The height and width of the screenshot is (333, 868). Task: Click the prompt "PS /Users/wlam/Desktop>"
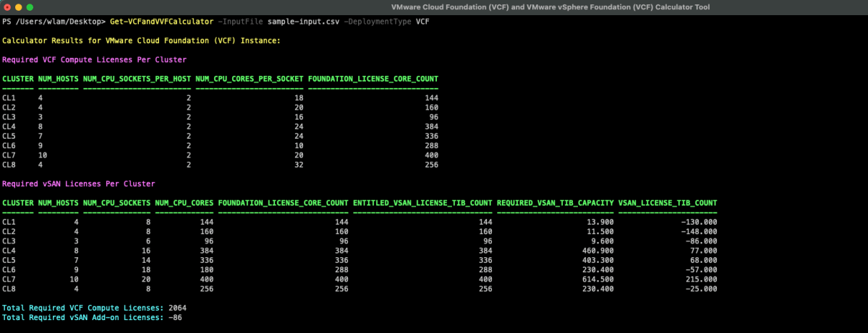pyautogui.click(x=54, y=21)
